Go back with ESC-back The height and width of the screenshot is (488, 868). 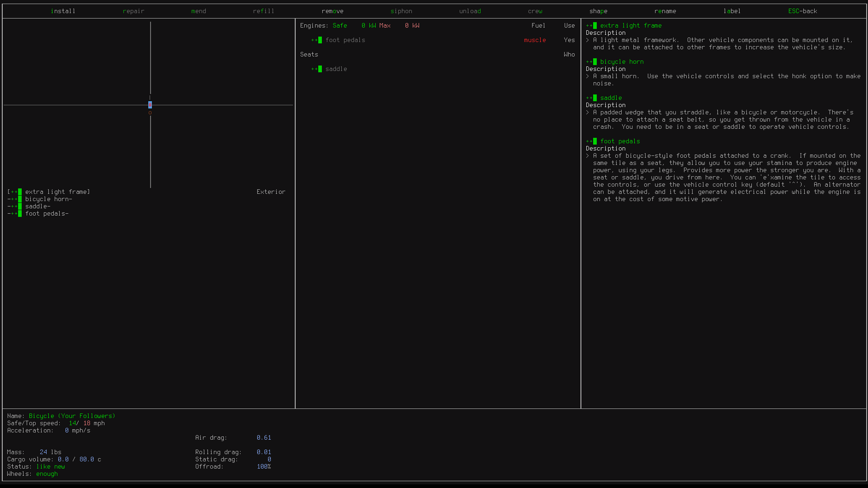click(802, 11)
